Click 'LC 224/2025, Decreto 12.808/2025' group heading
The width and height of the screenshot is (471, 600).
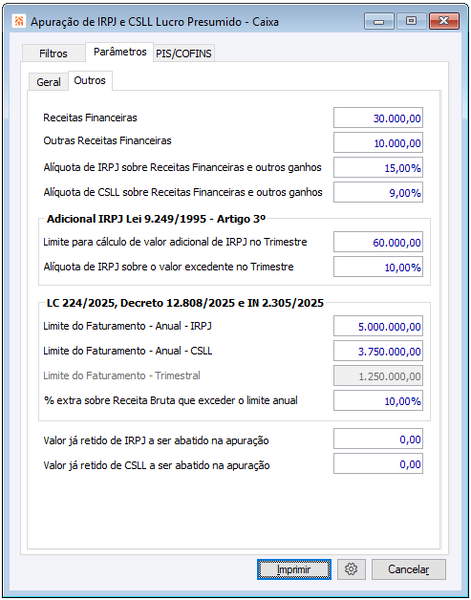tap(185, 303)
